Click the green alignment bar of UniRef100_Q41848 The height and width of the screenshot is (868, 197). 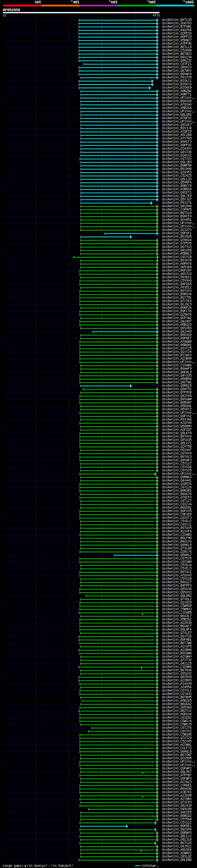pyautogui.click(x=119, y=206)
